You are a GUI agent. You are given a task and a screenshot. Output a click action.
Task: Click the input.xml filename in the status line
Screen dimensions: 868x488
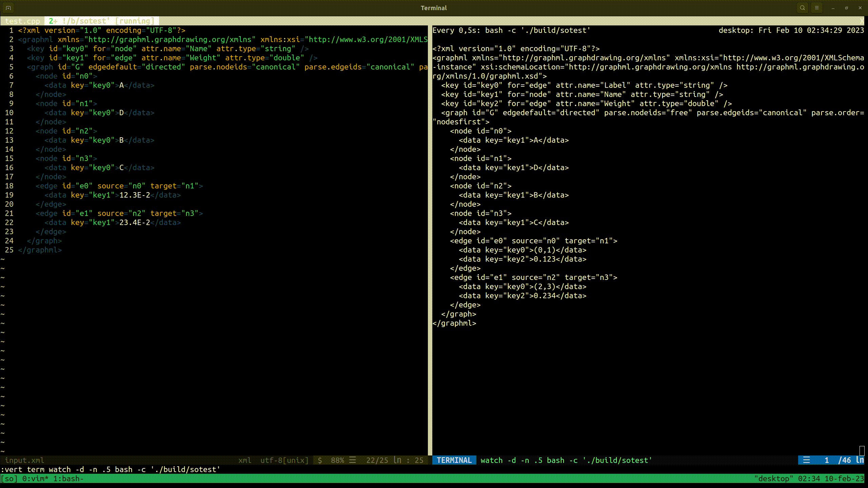point(24,460)
